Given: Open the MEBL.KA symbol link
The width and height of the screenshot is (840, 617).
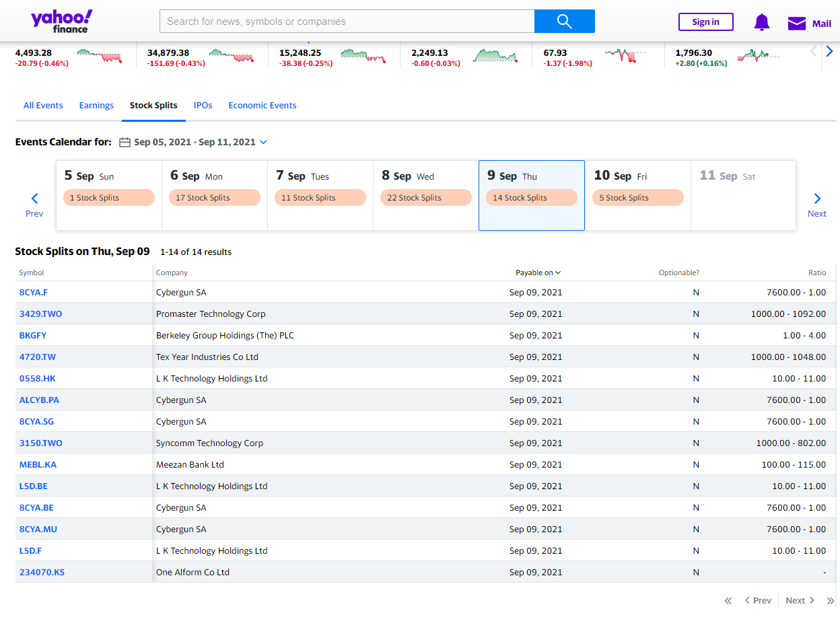Looking at the screenshot, I should click(x=38, y=464).
